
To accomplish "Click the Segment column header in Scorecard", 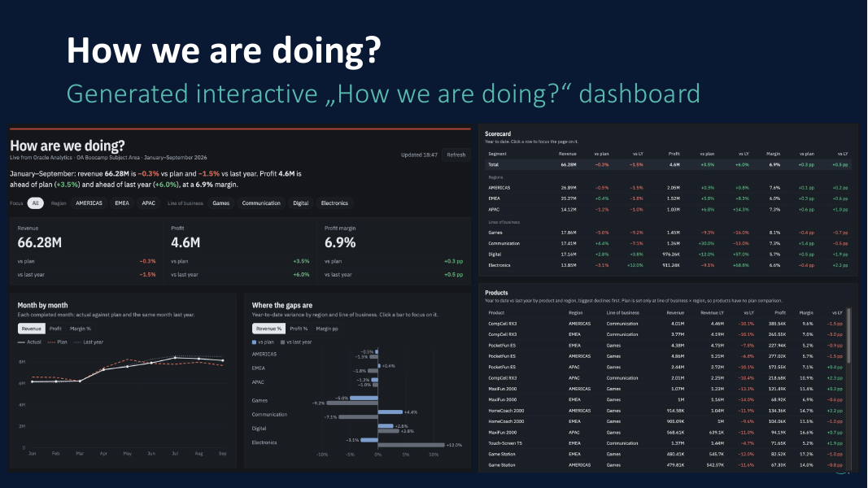I will coord(497,154).
